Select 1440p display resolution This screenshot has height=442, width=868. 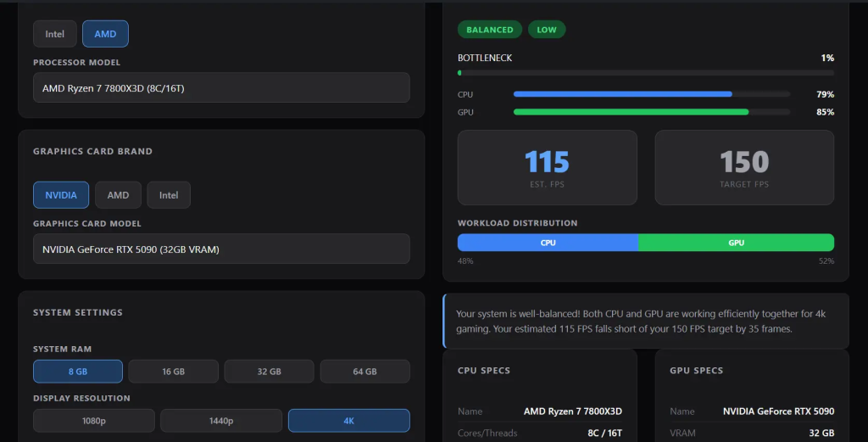[221, 421]
